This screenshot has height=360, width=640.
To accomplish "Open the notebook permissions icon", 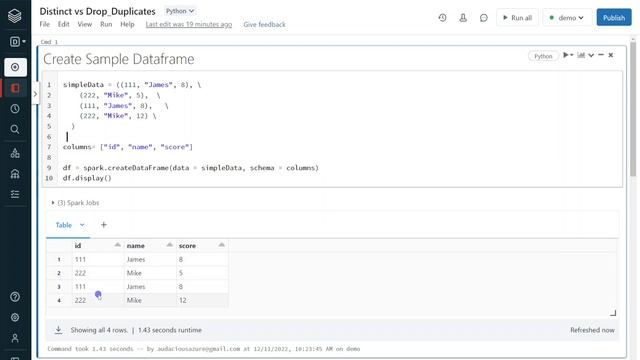I will pyautogui.click(x=463, y=18).
